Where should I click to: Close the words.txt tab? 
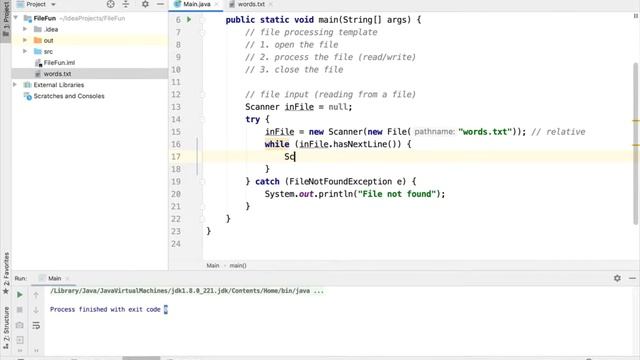[x=271, y=4]
